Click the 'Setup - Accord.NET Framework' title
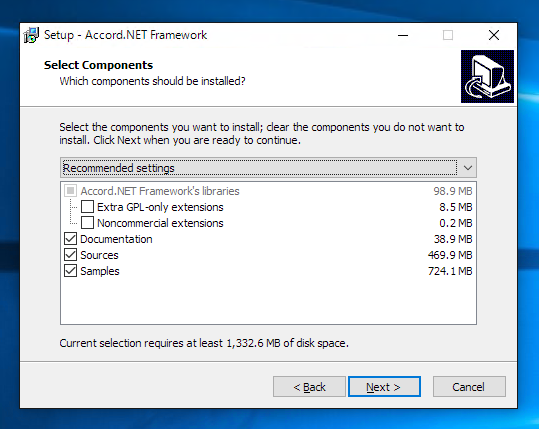 click(x=125, y=35)
